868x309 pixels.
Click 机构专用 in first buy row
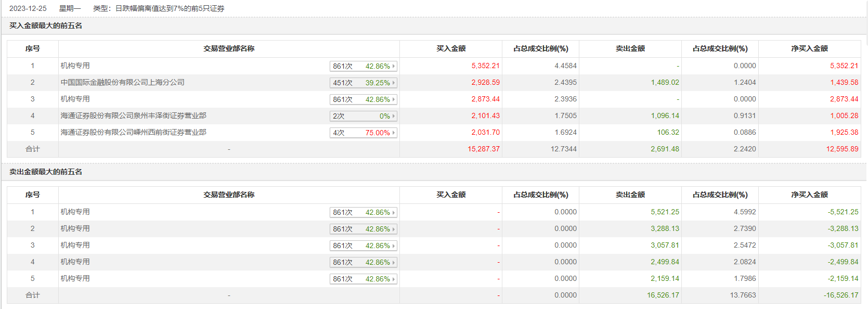(x=75, y=66)
